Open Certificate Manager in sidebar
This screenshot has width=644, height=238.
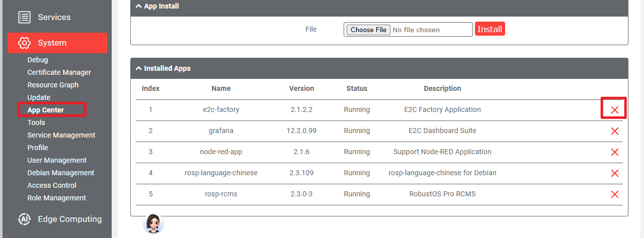point(59,72)
